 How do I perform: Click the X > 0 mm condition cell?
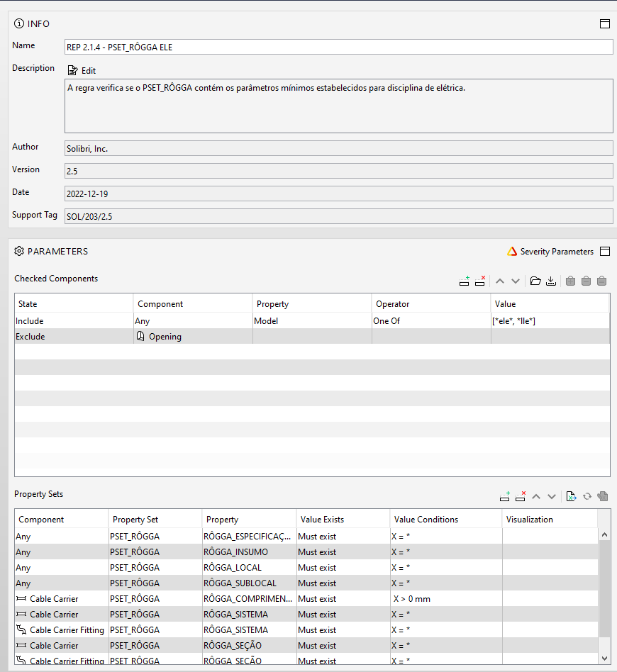tap(446, 599)
